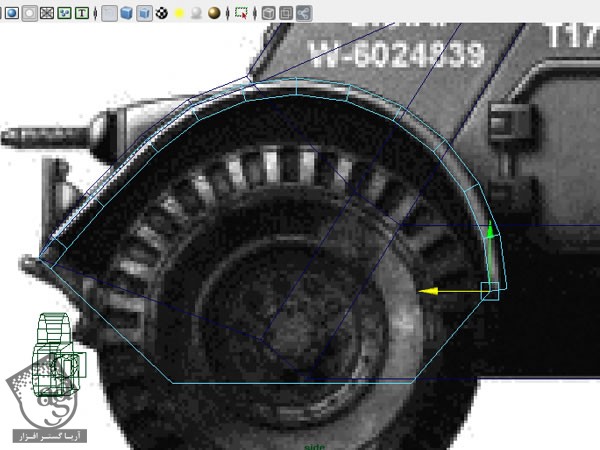Image resolution: width=600 pixels, height=450 pixels.
Task: Toggle X-ray shading cube icon
Action: 268,14
